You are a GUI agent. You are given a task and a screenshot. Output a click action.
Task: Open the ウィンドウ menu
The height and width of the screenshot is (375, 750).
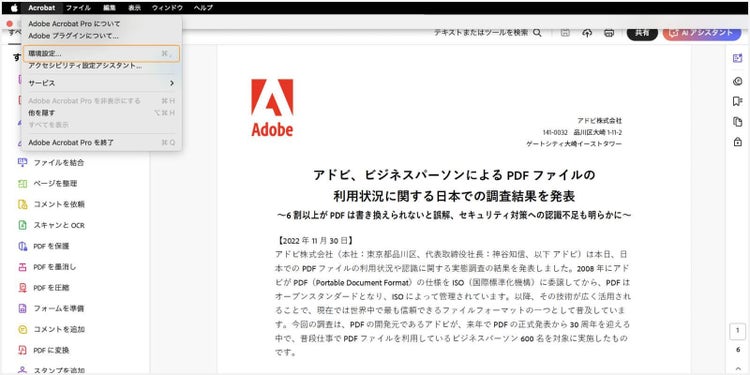(x=167, y=8)
